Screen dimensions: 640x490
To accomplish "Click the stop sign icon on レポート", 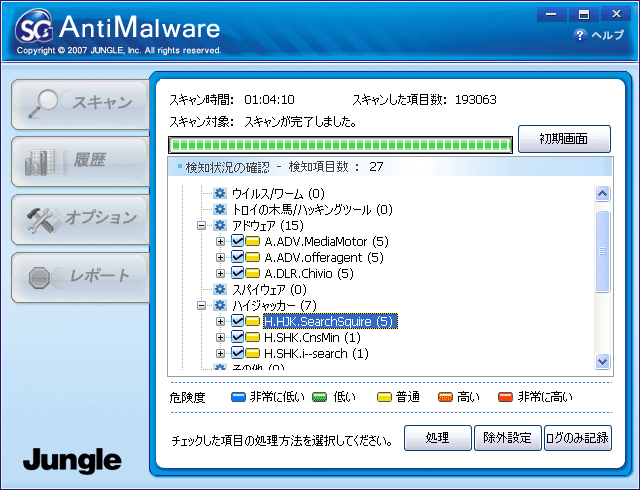I will pos(40,278).
